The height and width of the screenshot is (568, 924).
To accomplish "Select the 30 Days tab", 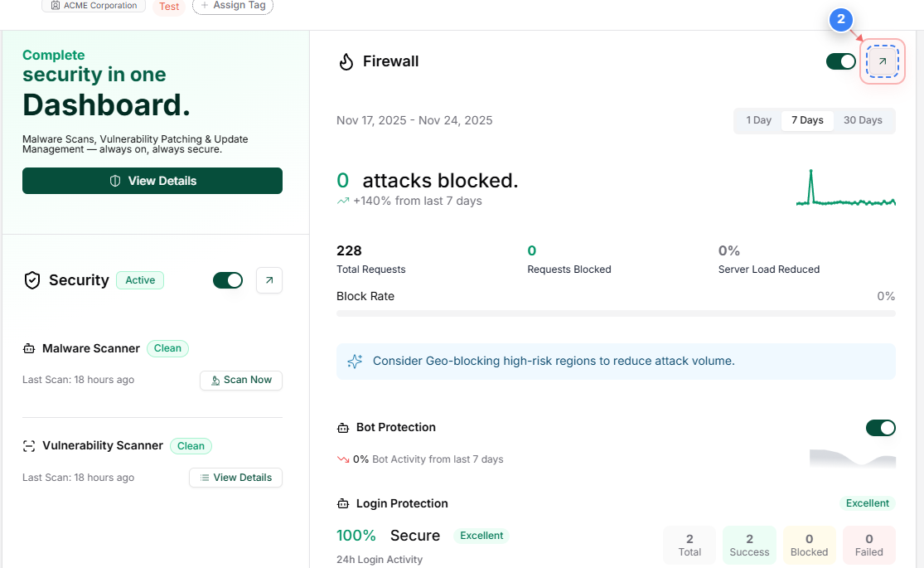I will pyautogui.click(x=863, y=120).
